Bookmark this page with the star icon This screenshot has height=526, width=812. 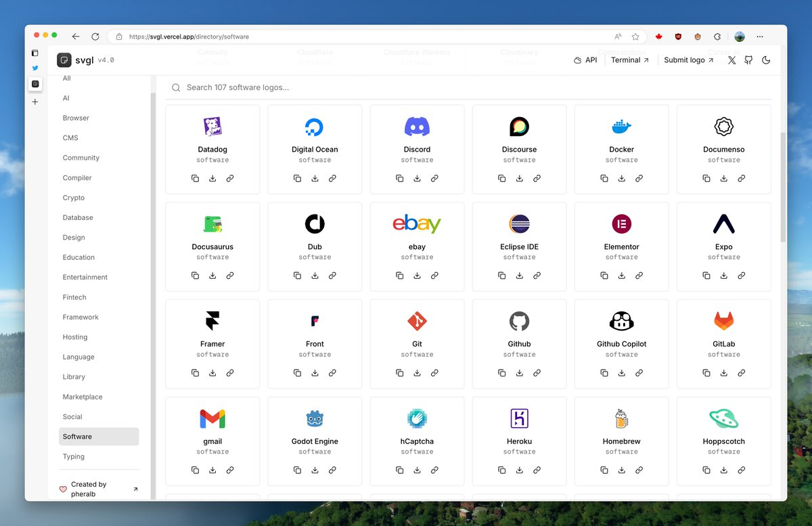click(635, 37)
